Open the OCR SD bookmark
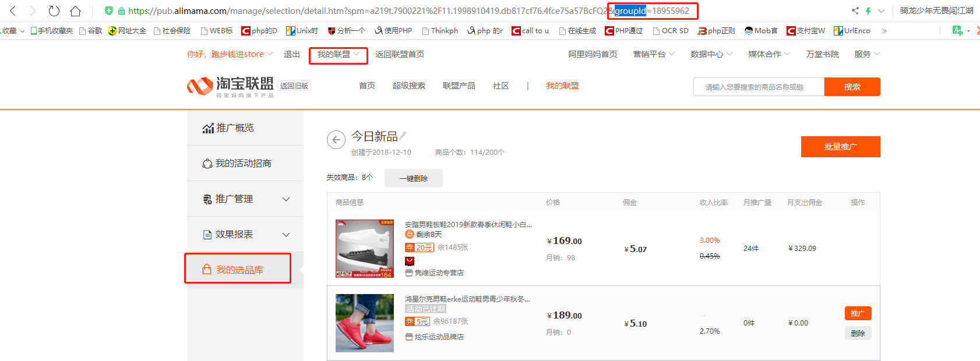980x361 pixels. click(x=671, y=31)
